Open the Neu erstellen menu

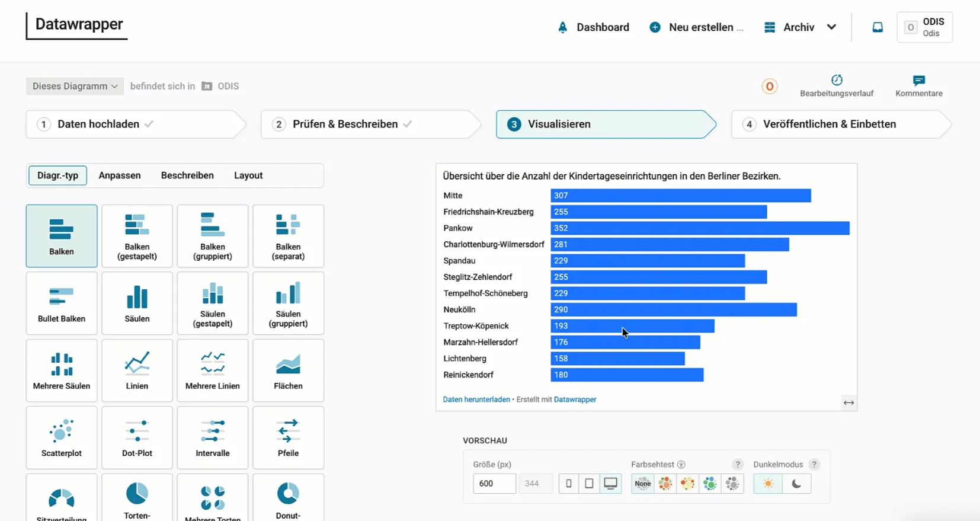(x=696, y=27)
